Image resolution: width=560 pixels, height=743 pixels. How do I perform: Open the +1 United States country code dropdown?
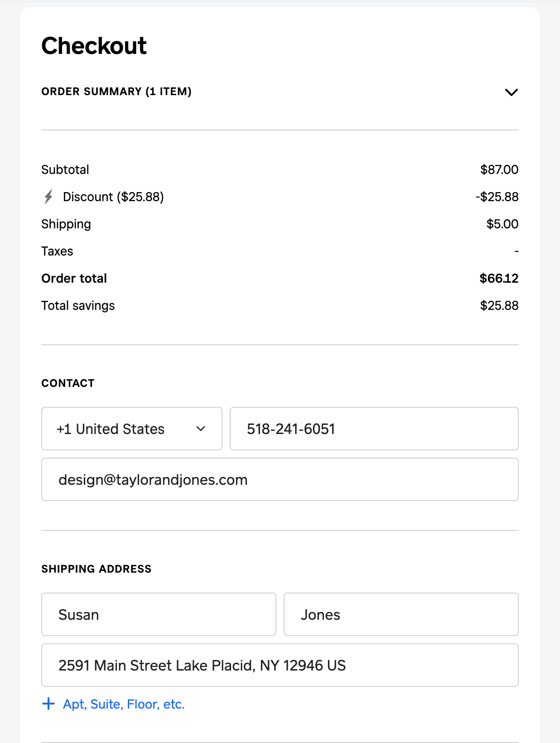pyautogui.click(x=132, y=429)
